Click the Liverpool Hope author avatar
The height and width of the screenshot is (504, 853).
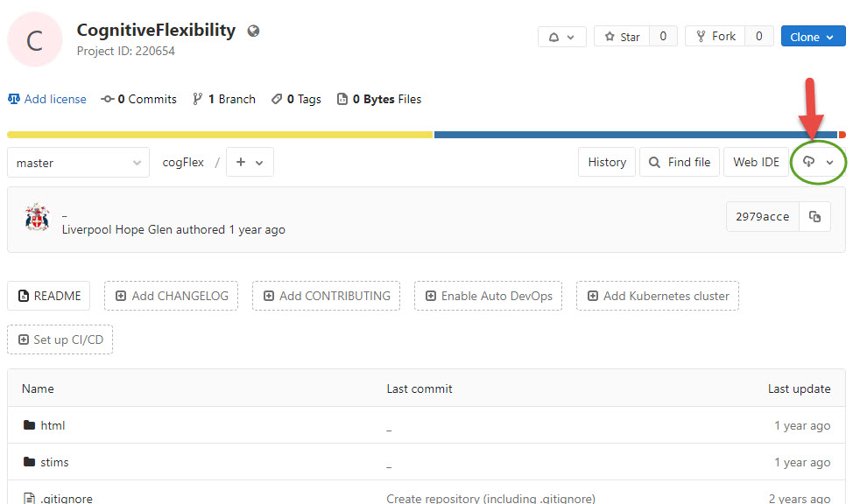coord(37,218)
